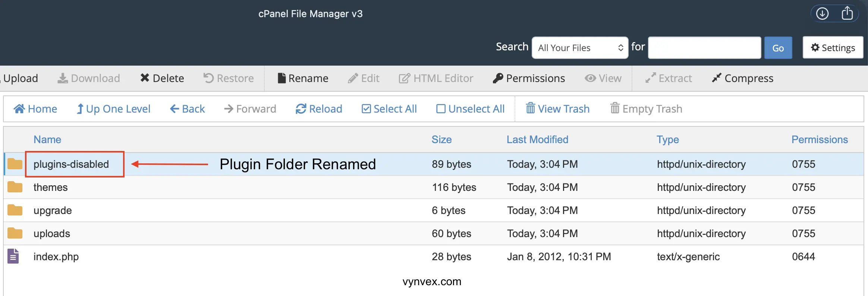The height and width of the screenshot is (296, 868).
Task: Click the 89 bytes size of plugins-disabled
Action: click(452, 164)
